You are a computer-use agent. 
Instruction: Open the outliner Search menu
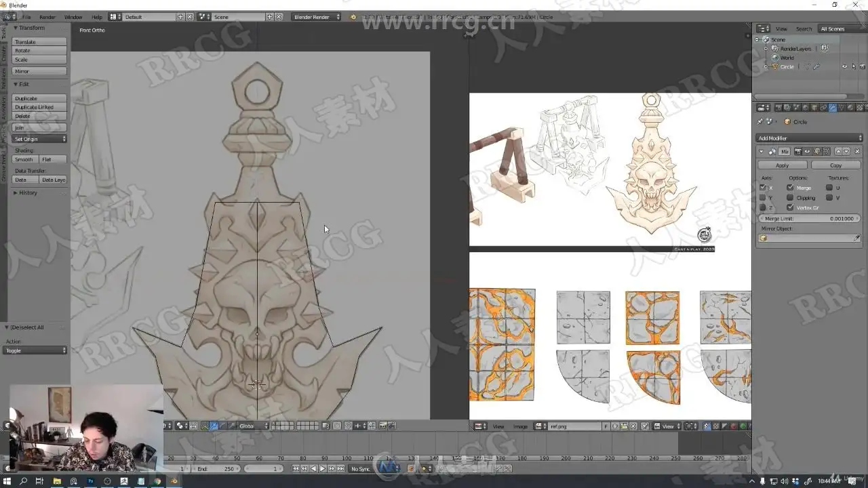804,28
